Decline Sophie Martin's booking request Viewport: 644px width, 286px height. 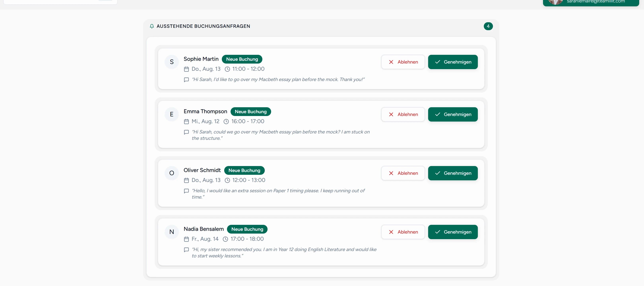click(x=403, y=62)
